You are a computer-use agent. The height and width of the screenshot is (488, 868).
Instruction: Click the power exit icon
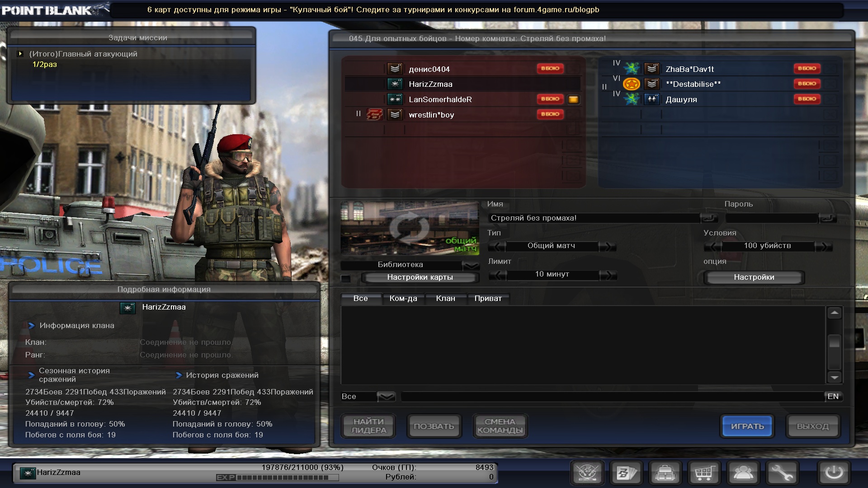tap(834, 473)
